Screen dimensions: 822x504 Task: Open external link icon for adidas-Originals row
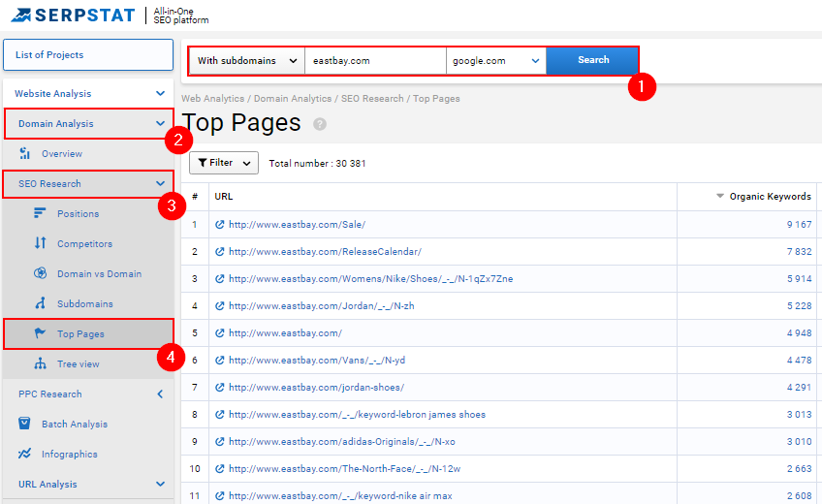click(x=220, y=442)
